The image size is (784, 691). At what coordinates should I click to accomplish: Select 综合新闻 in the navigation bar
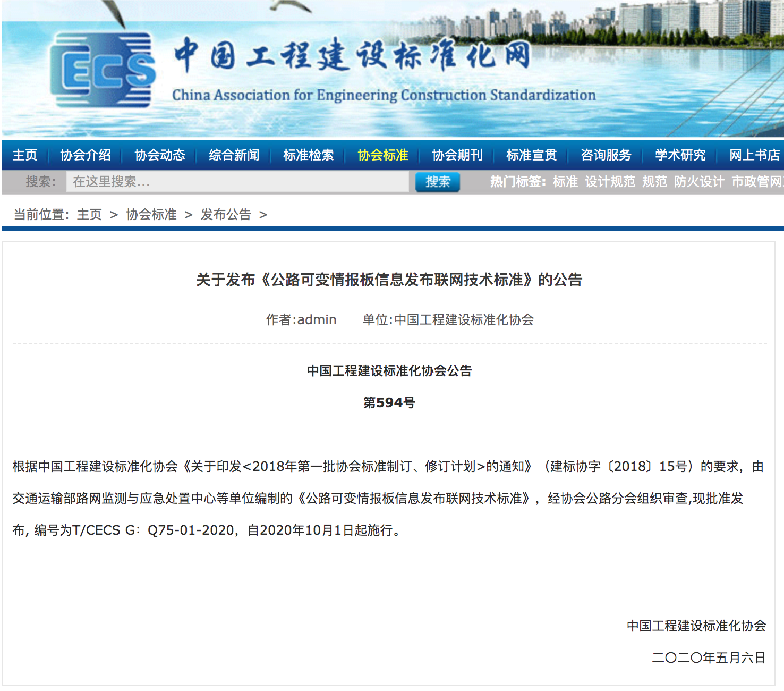[234, 155]
